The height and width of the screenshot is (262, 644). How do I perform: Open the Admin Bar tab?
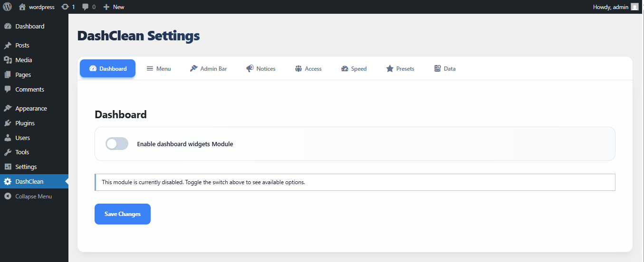click(208, 69)
